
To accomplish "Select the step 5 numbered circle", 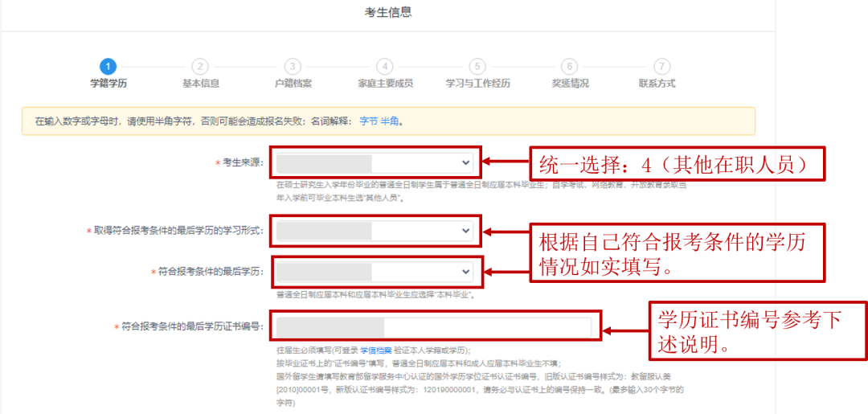I will pos(477,67).
